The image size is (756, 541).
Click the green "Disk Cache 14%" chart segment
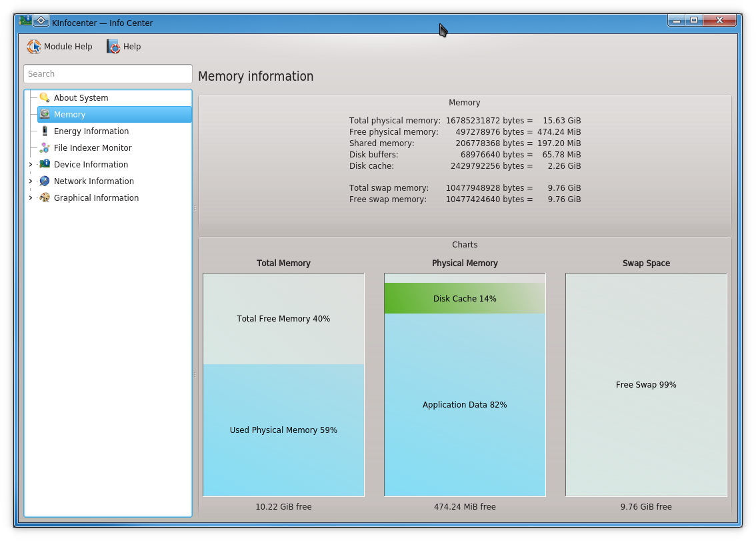[465, 298]
